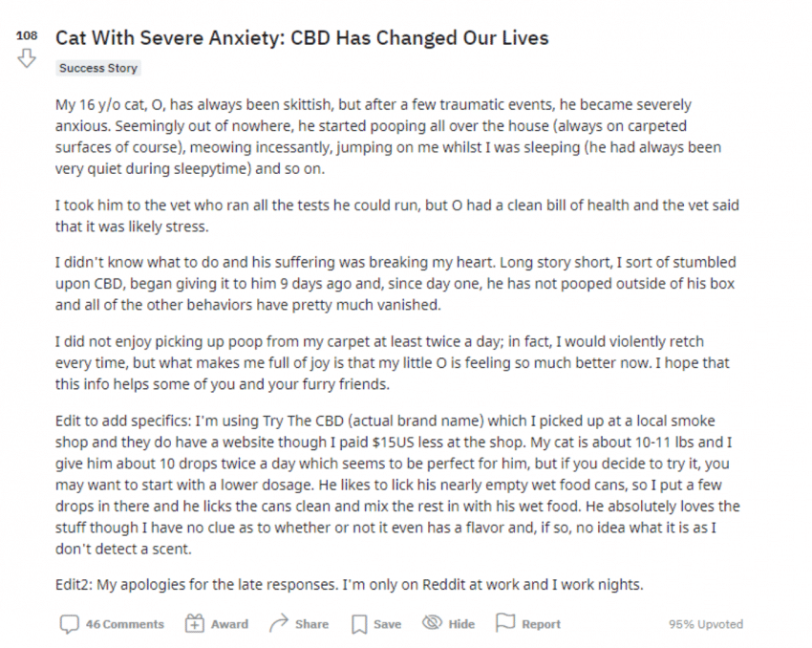Click the 108 vote score
812x648 pixels.
27,35
